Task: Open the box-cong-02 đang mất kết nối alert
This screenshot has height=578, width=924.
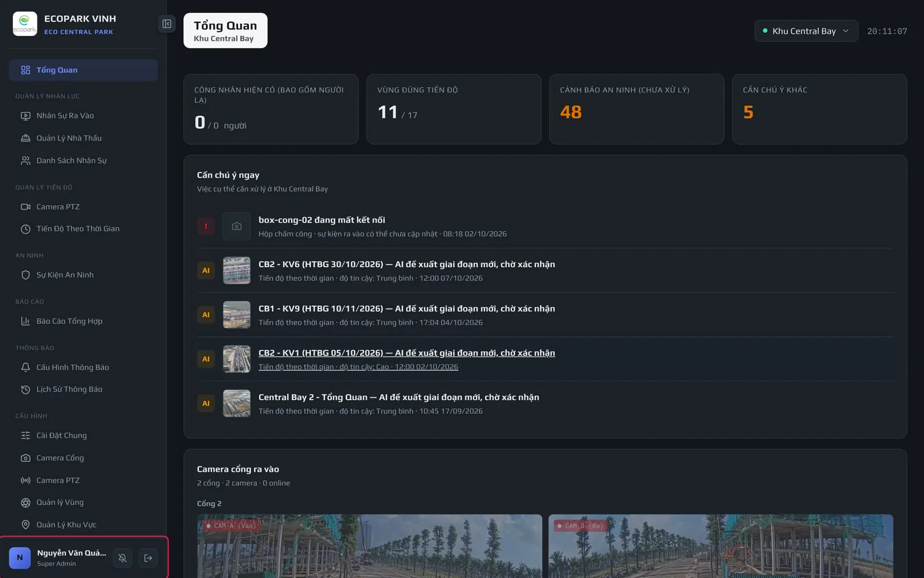Action: coord(545,227)
